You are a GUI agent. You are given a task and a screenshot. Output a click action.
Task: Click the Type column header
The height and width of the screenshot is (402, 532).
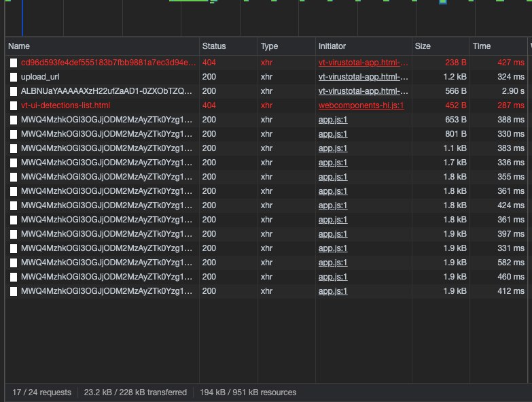point(269,46)
